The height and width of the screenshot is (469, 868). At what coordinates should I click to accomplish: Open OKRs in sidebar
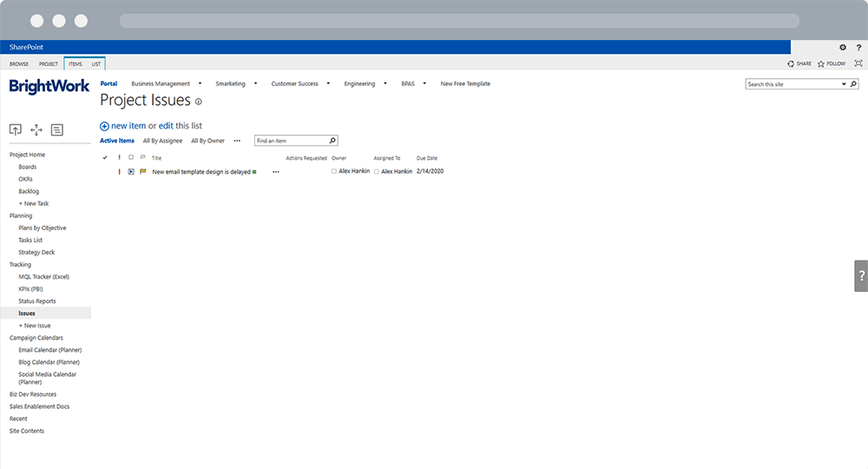pyautogui.click(x=25, y=180)
